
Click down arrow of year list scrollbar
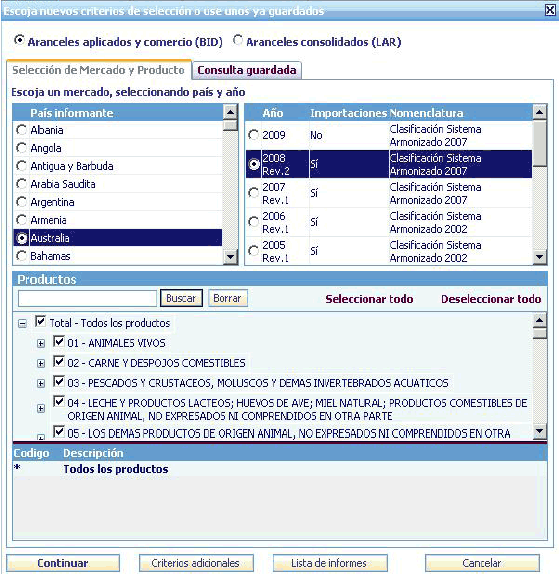click(539, 257)
